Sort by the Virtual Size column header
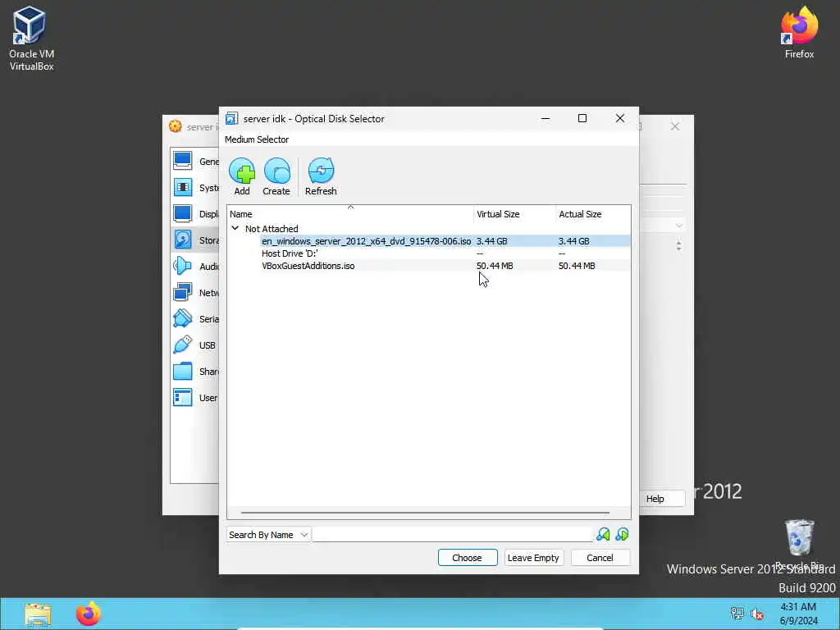 [515, 214]
